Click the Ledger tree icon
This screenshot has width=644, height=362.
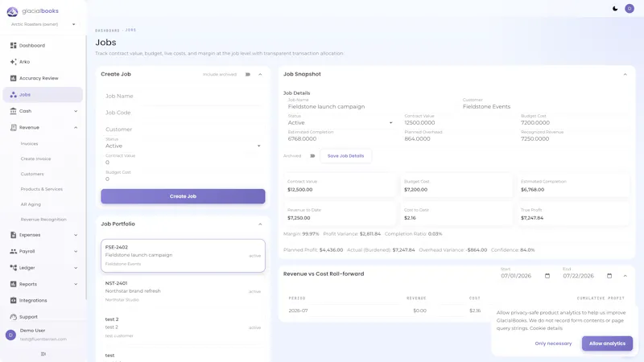(13, 268)
